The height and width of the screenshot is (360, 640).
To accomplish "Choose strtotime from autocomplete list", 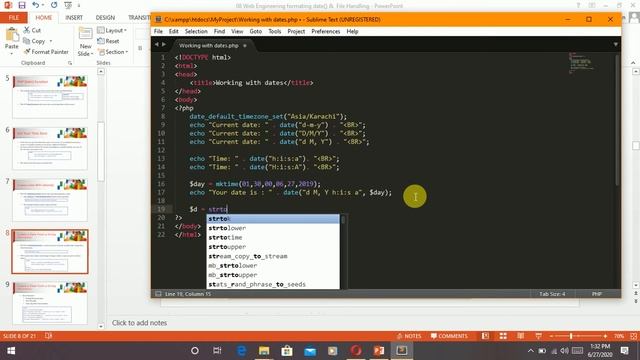I will coord(273,238).
